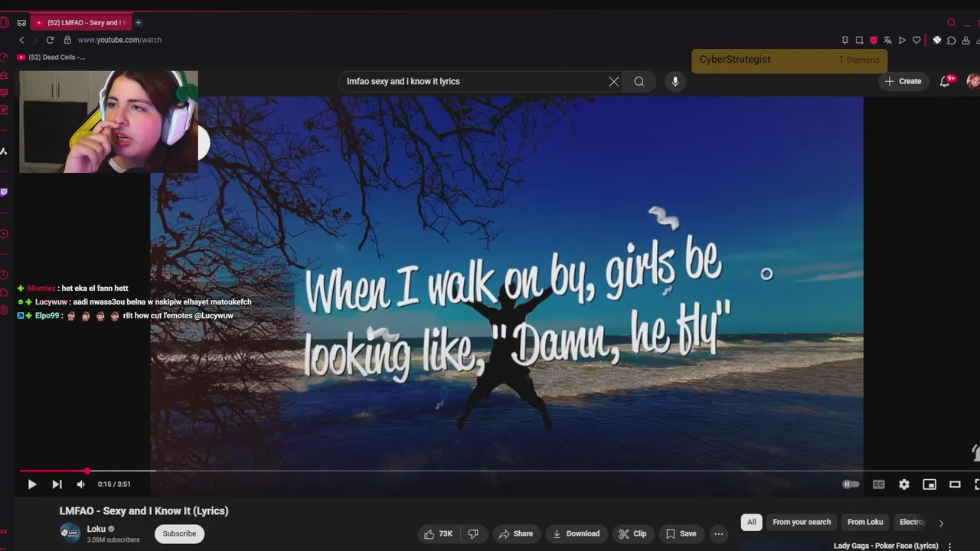The width and height of the screenshot is (980, 551).
Task: Open the account avatar menu
Action: (974, 81)
